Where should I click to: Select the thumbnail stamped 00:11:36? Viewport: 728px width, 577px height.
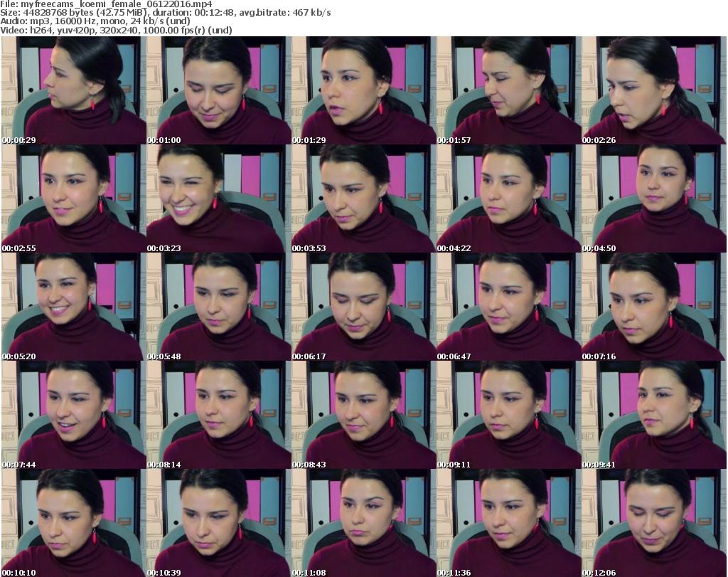[509, 523]
